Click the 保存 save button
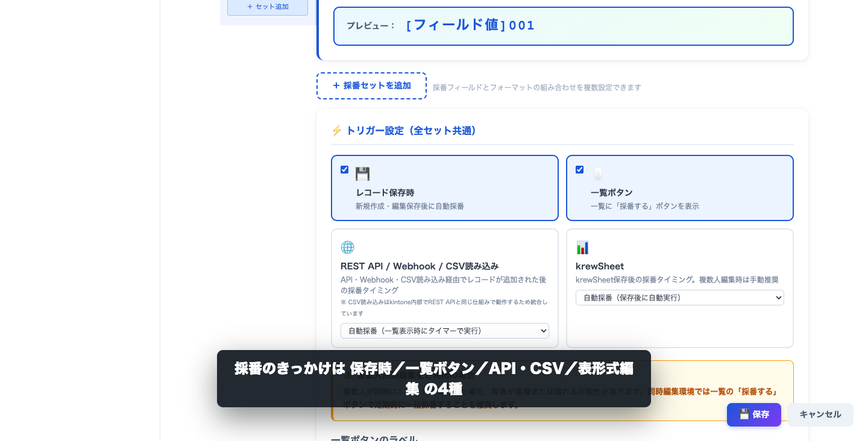Screen dimensions: 868x441 coord(754,414)
